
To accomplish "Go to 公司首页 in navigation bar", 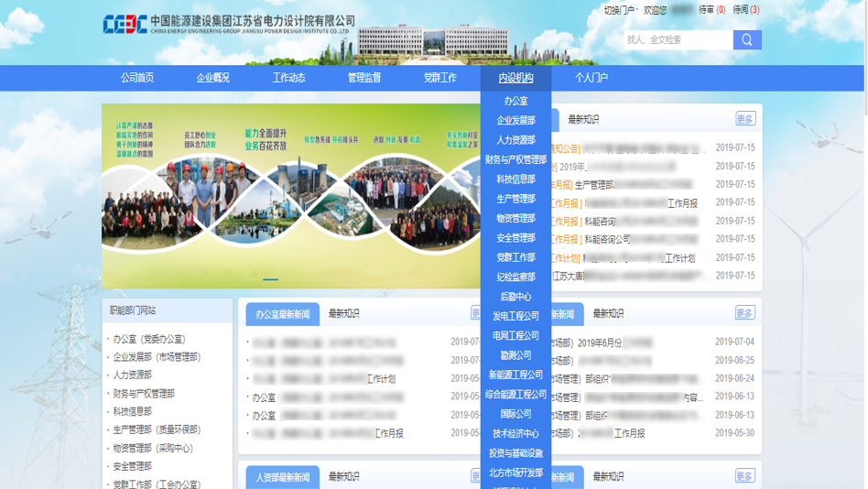I will tap(137, 78).
